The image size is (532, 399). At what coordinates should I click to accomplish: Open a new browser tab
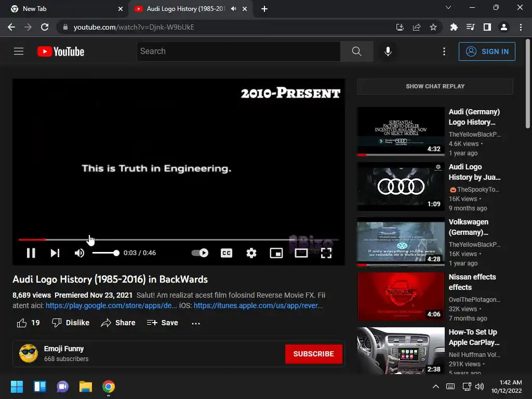pyautogui.click(x=264, y=9)
